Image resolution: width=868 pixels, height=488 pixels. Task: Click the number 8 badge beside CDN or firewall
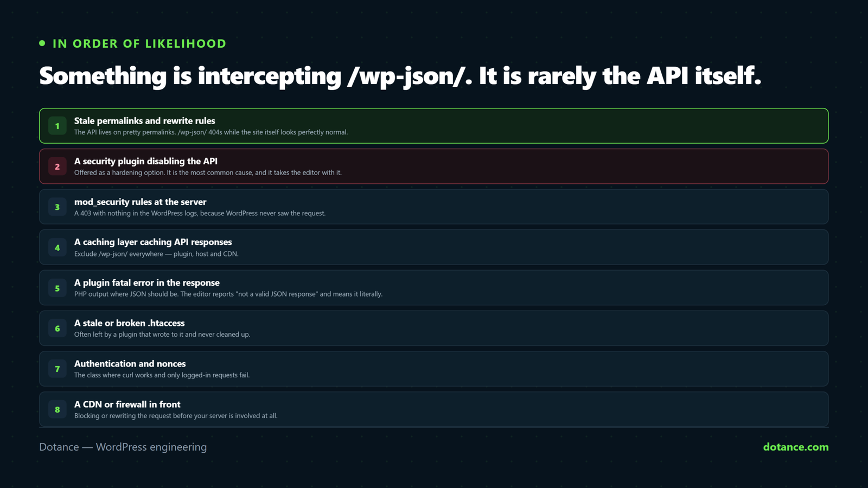57,409
